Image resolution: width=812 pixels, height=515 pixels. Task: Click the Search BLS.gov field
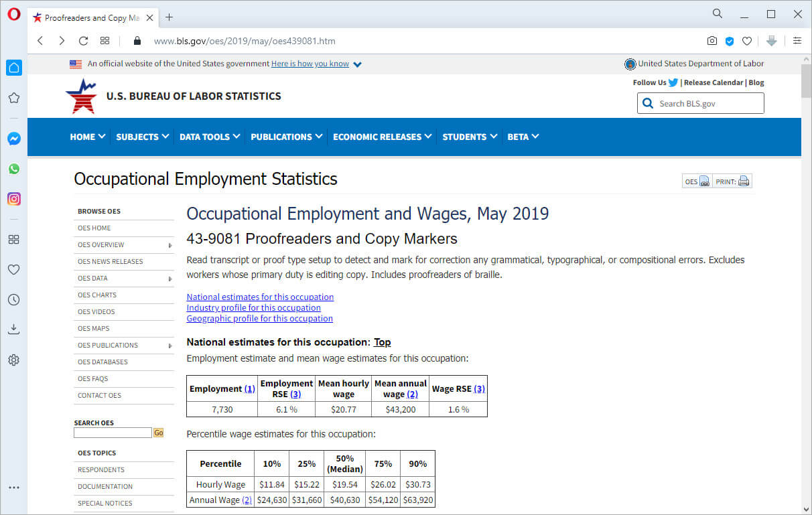700,103
